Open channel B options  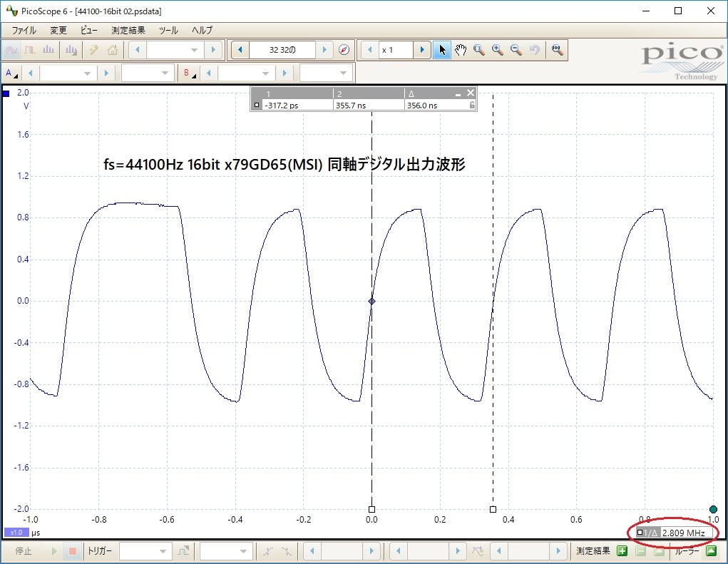[x=190, y=73]
